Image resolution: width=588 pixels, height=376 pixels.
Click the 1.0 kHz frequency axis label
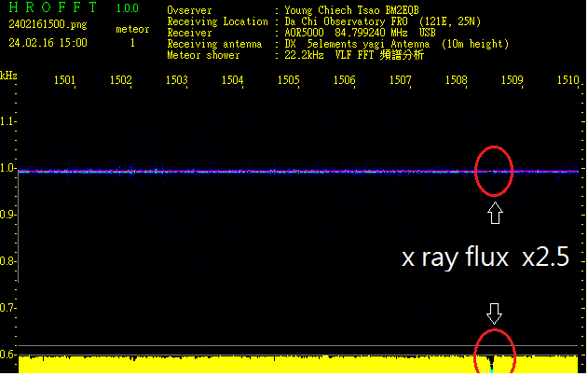[8, 169]
